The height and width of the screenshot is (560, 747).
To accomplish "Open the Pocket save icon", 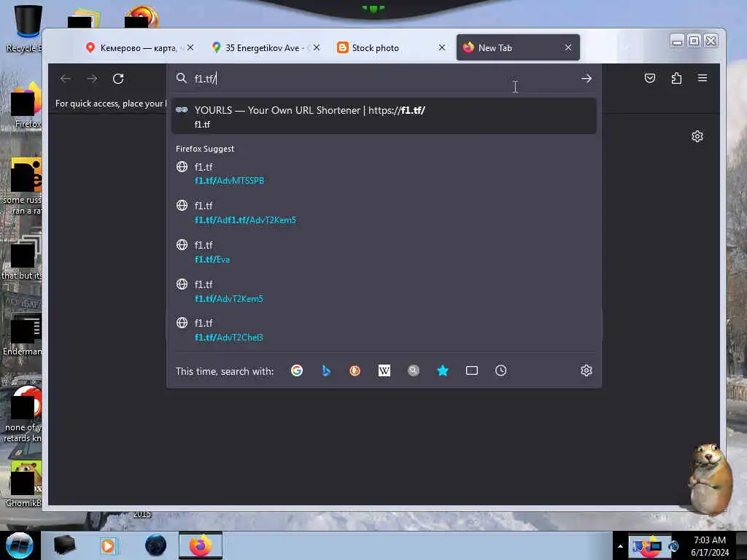I will pos(650,78).
